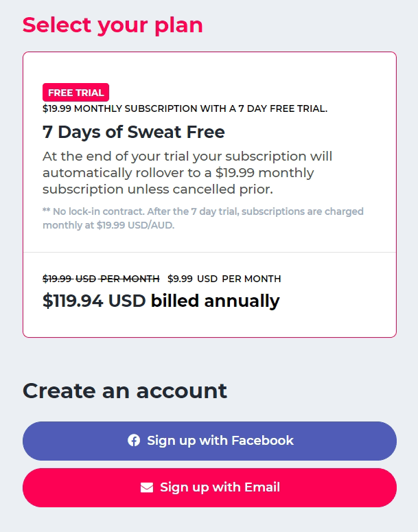
Task: Click the struck-through $19.99 USD price
Action: pyautogui.click(x=101, y=279)
